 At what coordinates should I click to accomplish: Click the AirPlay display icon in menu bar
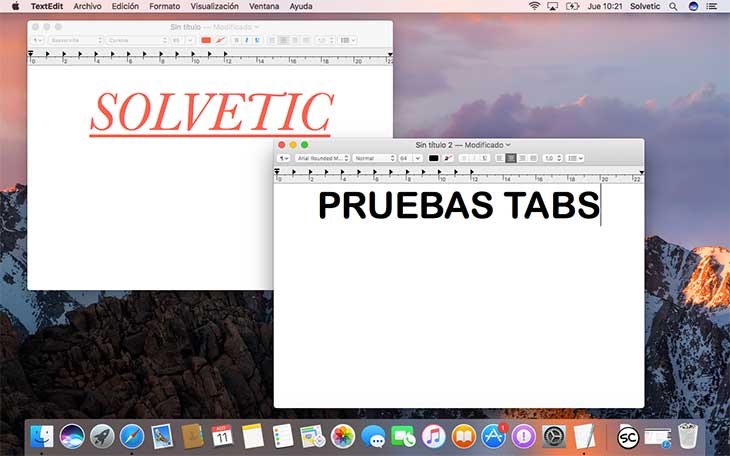coord(553,6)
